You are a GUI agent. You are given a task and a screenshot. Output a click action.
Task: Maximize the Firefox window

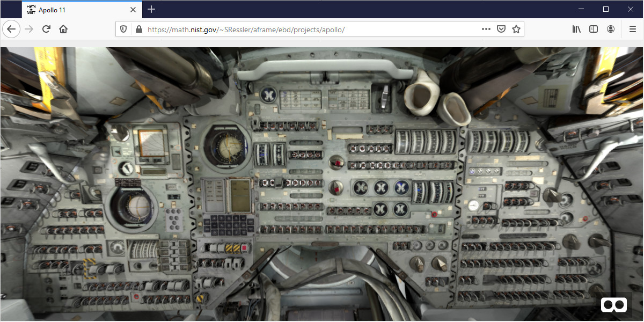(x=606, y=9)
